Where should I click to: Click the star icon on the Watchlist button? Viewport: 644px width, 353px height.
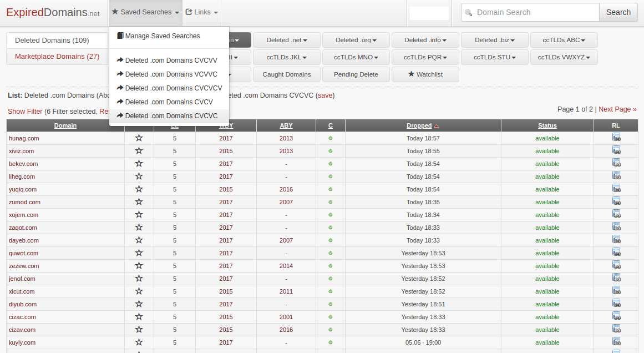(x=410, y=74)
